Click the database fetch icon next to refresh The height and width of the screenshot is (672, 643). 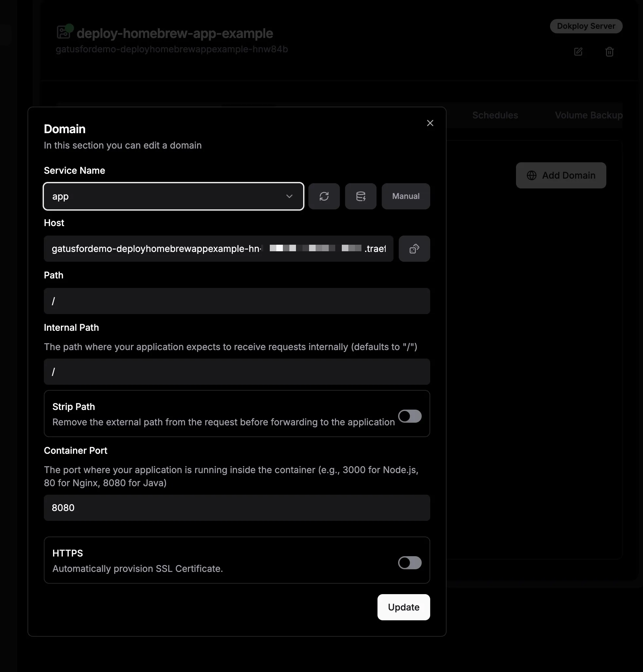pos(360,196)
